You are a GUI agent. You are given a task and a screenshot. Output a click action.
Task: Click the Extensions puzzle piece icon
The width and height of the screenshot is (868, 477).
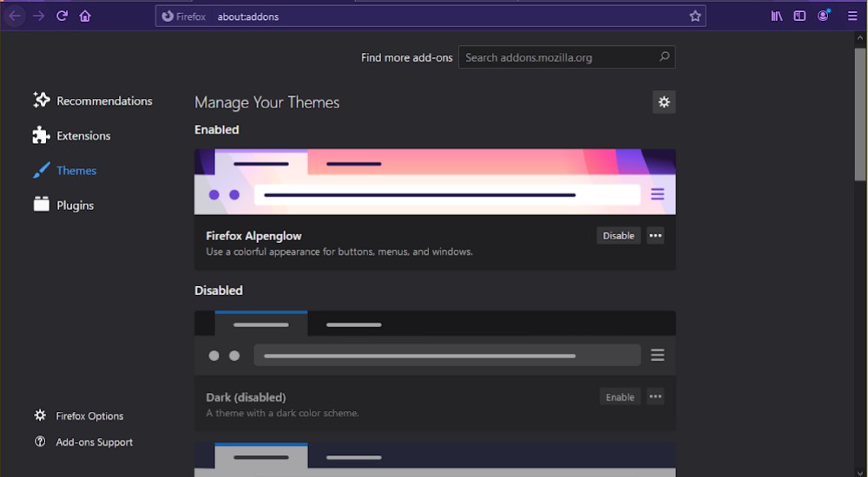[x=41, y=135]
